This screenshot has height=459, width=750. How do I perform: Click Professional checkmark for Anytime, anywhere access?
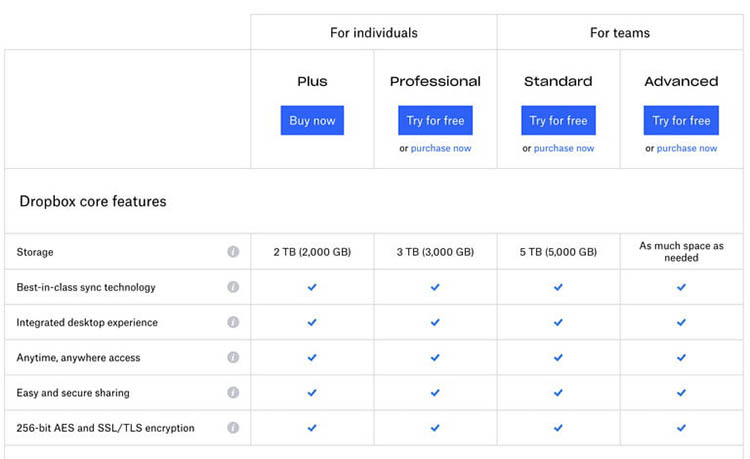coord(435,357)
